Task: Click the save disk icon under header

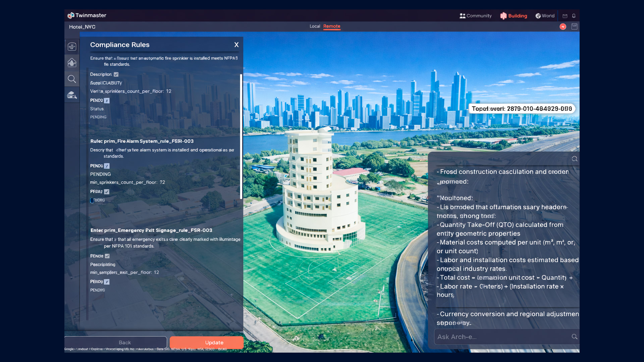Action: click(574, 26)
